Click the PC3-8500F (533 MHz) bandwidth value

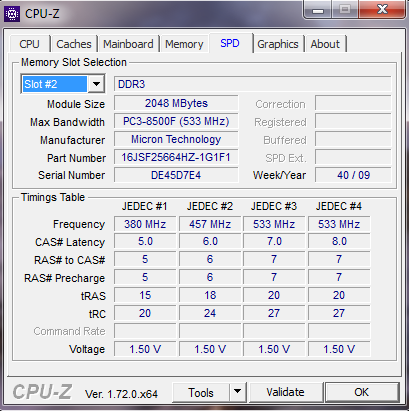click(176, 121)
